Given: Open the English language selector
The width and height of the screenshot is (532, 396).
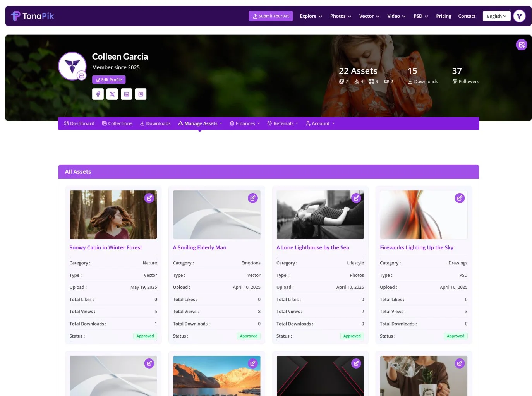Looking at the screenshot, I should (496, 16).
